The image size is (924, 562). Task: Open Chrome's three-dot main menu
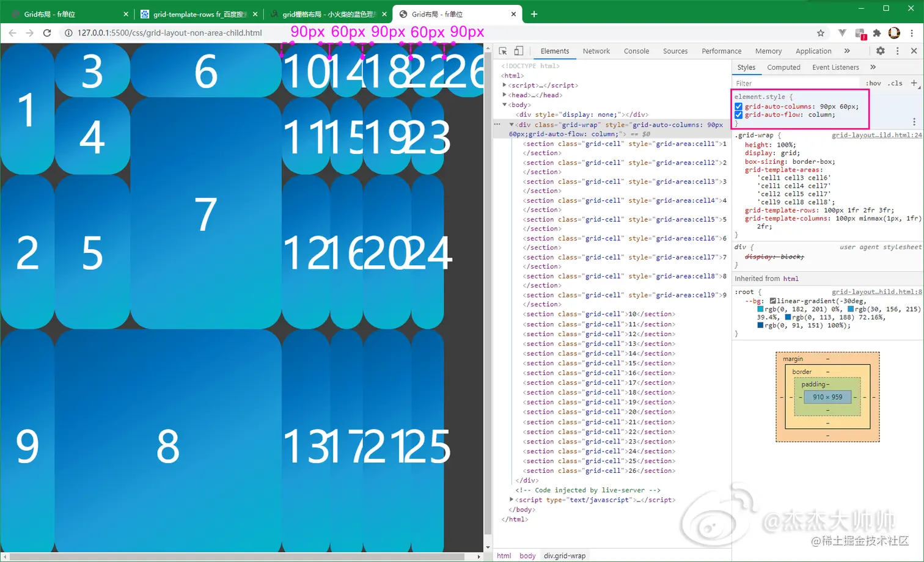(912, 33)
